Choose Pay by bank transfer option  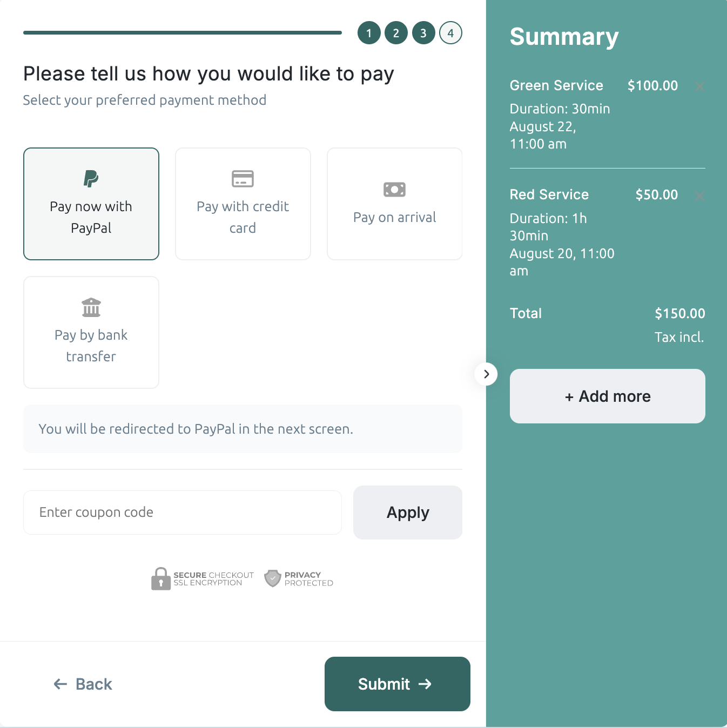coord(91,345)
